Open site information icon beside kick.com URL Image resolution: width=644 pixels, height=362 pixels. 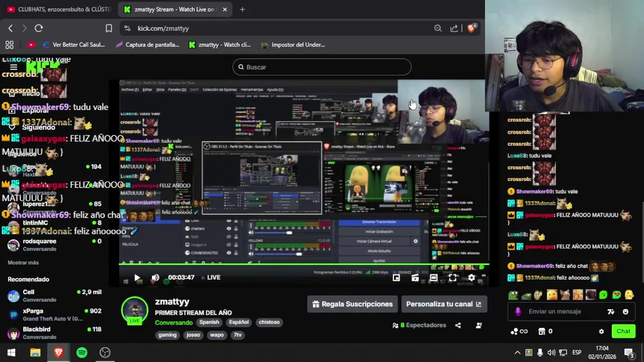pyautogui.click(x=127, y=28)
